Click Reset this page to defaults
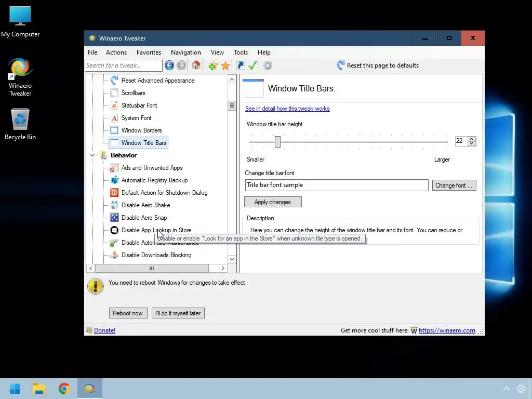The image size is (532, 399). click(382, 65)
